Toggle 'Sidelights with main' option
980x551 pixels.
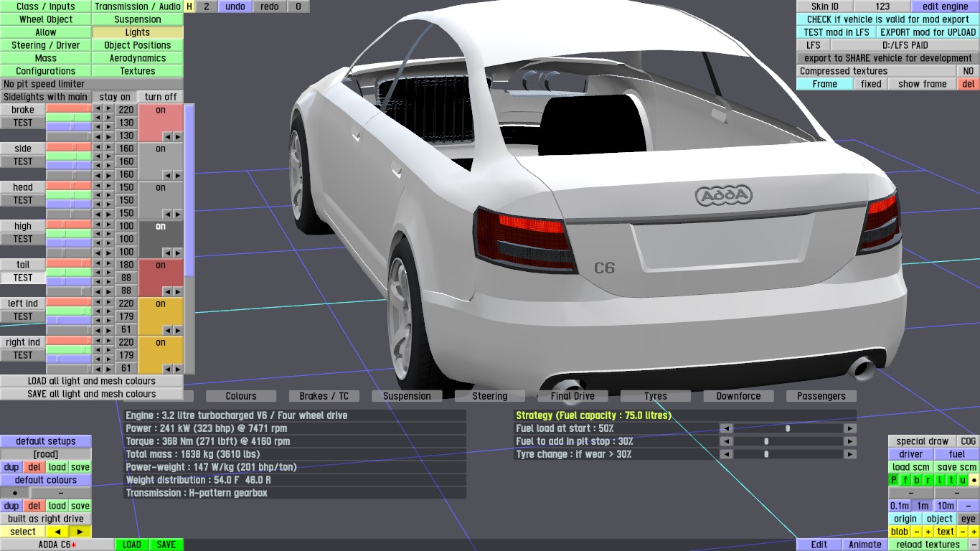[x=46, y=97]
